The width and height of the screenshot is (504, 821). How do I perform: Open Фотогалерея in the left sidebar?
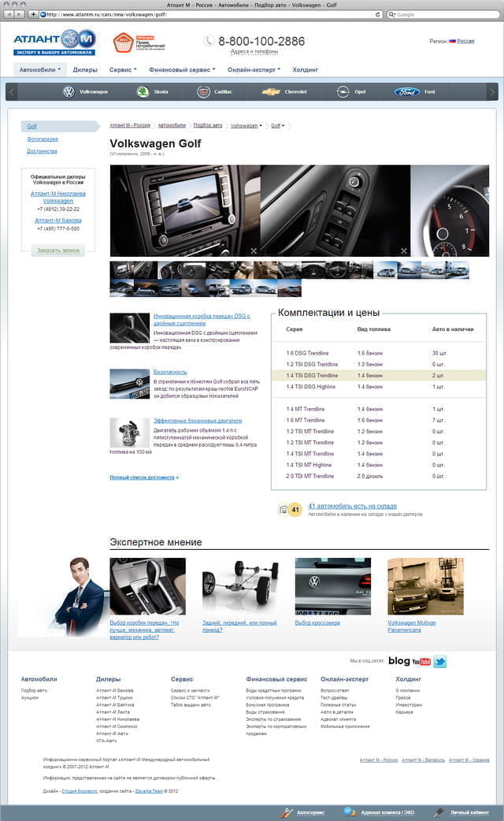pos(43,139)
